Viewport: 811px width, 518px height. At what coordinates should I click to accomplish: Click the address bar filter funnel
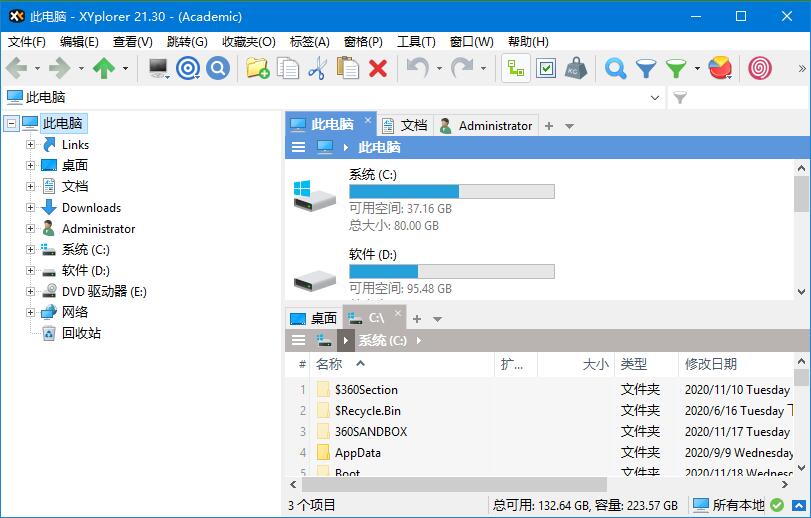(680, 97)
